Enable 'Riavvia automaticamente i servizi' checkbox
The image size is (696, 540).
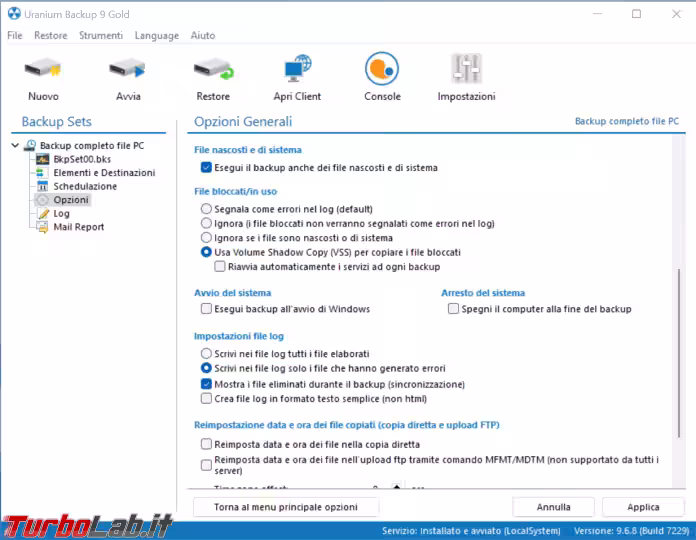pos(220,266)
